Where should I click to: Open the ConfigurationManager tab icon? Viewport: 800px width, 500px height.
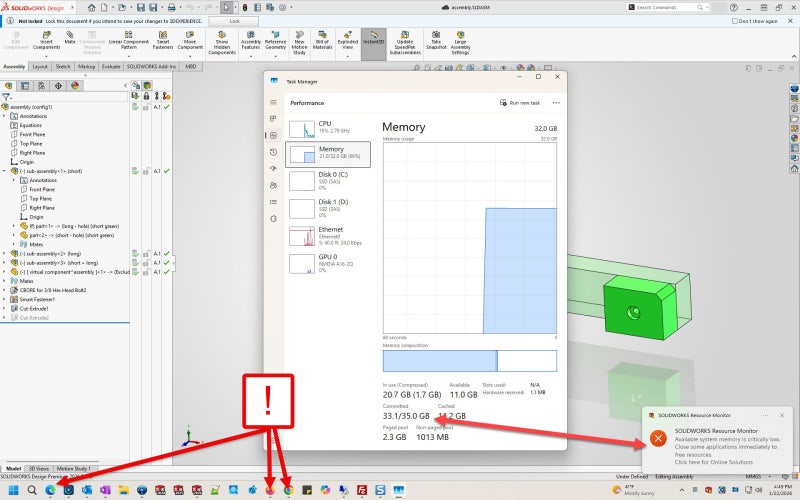pos(41,86)
